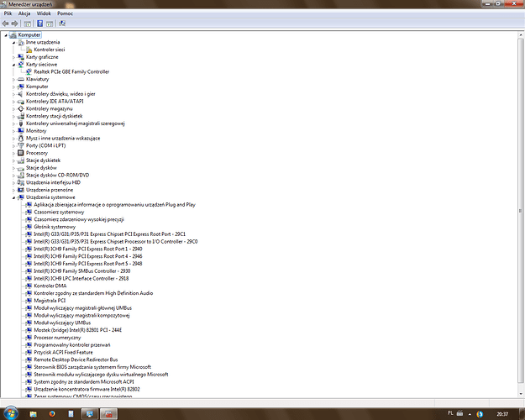The height and width of the screenshot is (420, 525).
Task: Select the Komputer root tree label
Action: tap(29, 34)
